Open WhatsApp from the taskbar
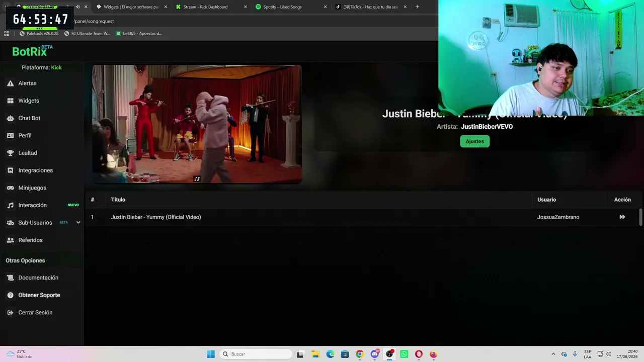The height and width of the screenshot is (362, 644). coord(404,354)
